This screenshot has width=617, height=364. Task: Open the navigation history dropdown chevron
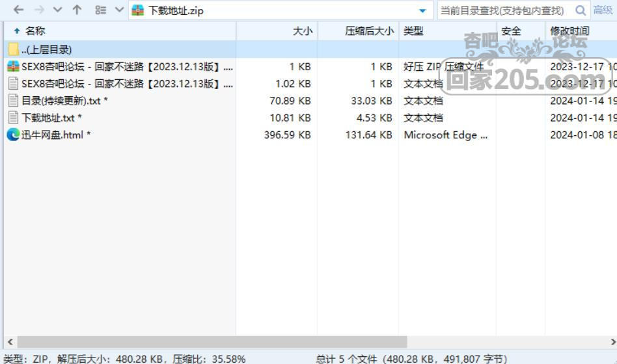pyautogui.click(x=57, y=10)
